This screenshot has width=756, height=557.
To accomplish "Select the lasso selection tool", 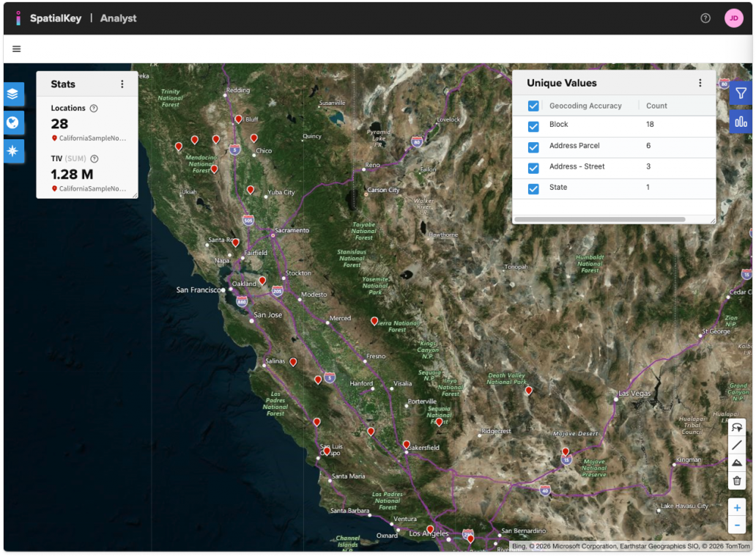I will [x=737, y=427].
